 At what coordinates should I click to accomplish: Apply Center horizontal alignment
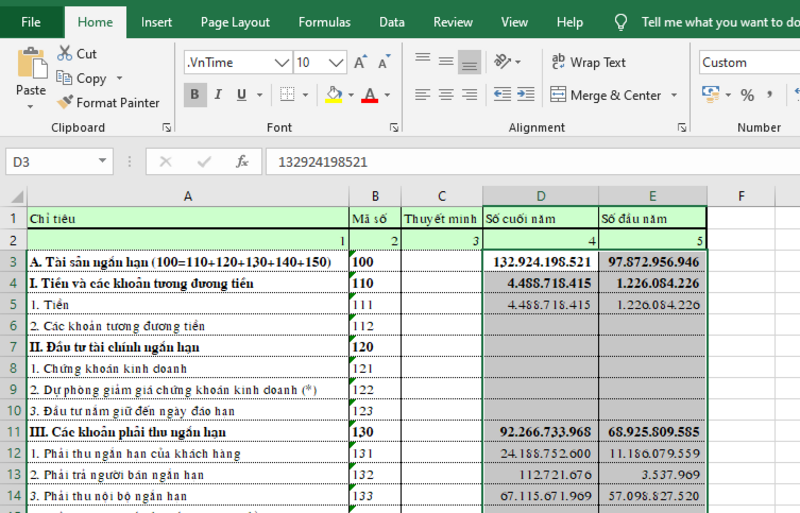[445, 95]
